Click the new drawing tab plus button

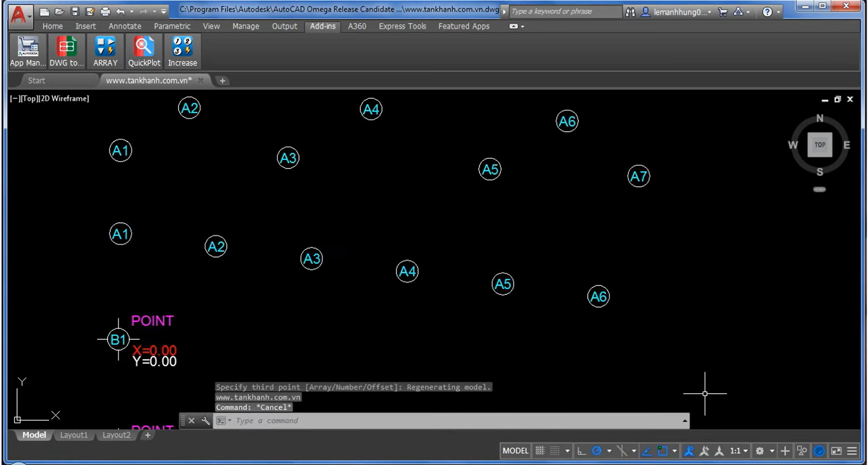pos(222,81)
